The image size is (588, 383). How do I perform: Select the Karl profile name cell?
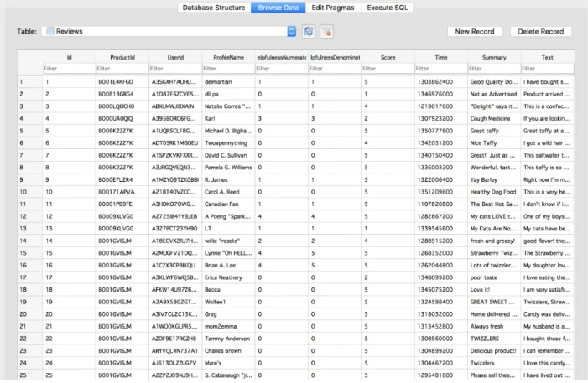(x=228, y=118)
